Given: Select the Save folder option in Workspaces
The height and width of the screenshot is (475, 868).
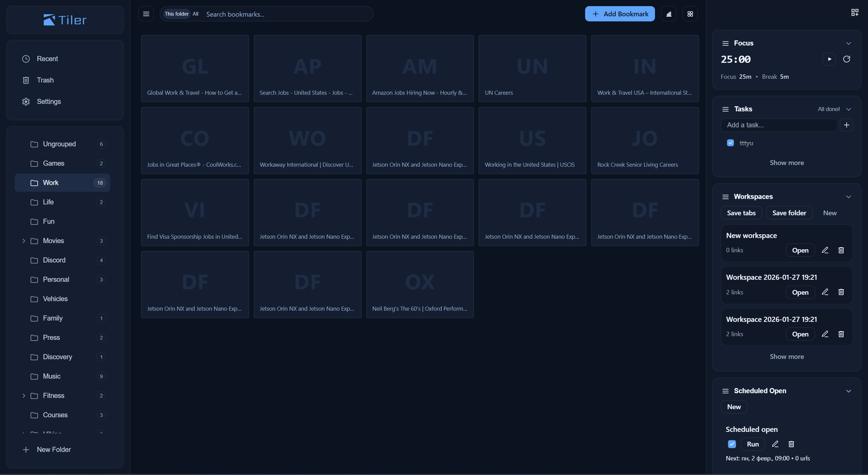Looking at the screenshot, I should [789, 213].
